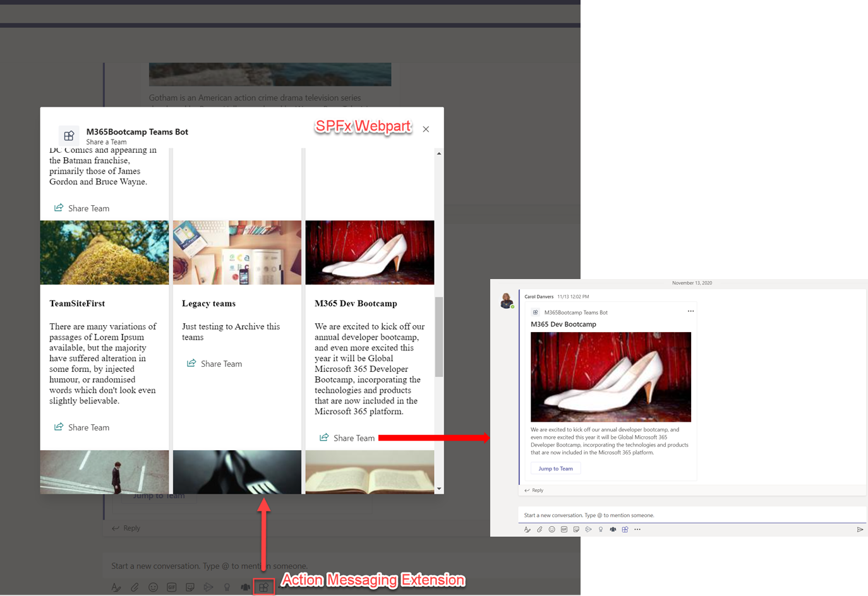
Task: Click the 11/13 12:02 PM timestamp
Action: coord(573,297)
